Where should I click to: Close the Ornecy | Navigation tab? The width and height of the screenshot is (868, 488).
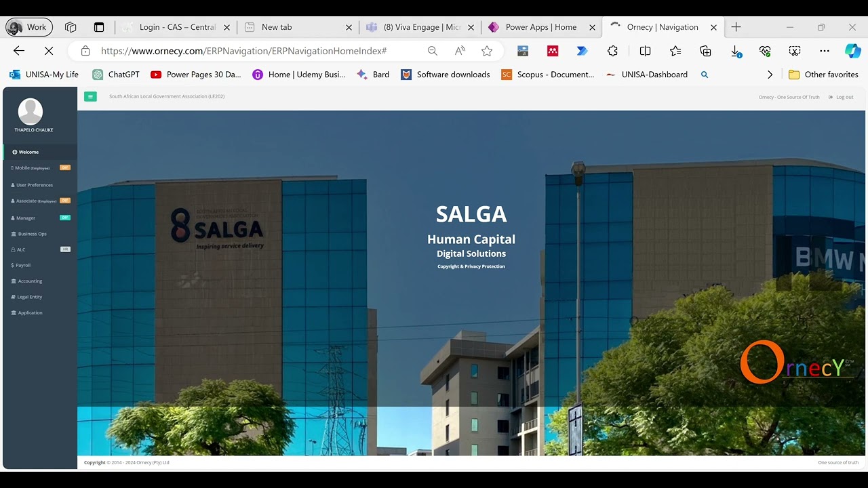[x=713, y=27]
